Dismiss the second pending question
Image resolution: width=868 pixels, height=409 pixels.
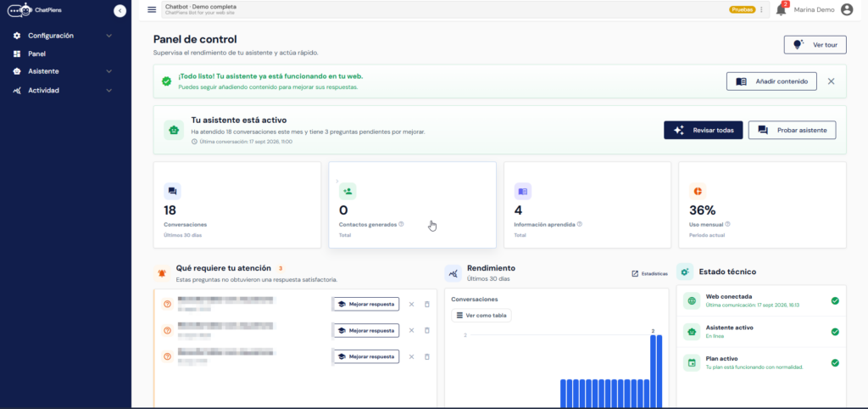411,330
